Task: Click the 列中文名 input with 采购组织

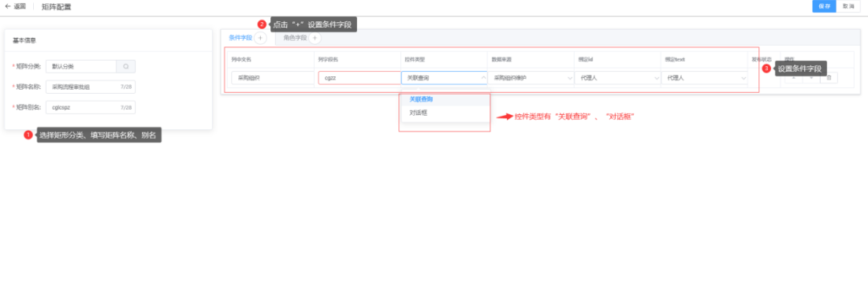Action: pos(273,78)
